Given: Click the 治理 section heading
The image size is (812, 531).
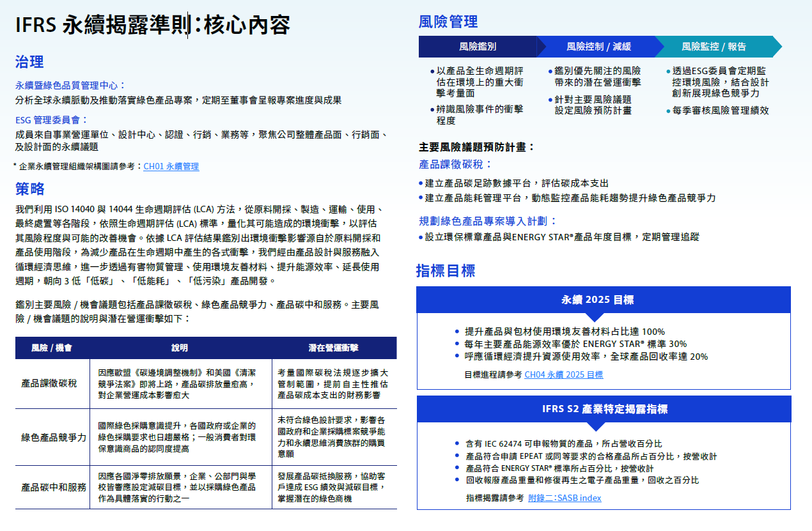Looking at the screenshot, I should pyautogui.click(x=29, y=62).
